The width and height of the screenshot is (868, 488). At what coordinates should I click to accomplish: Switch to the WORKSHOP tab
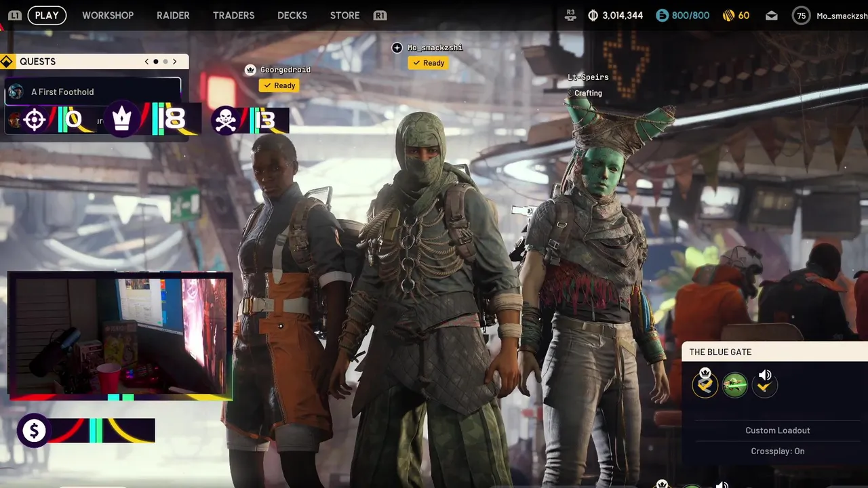108,15
